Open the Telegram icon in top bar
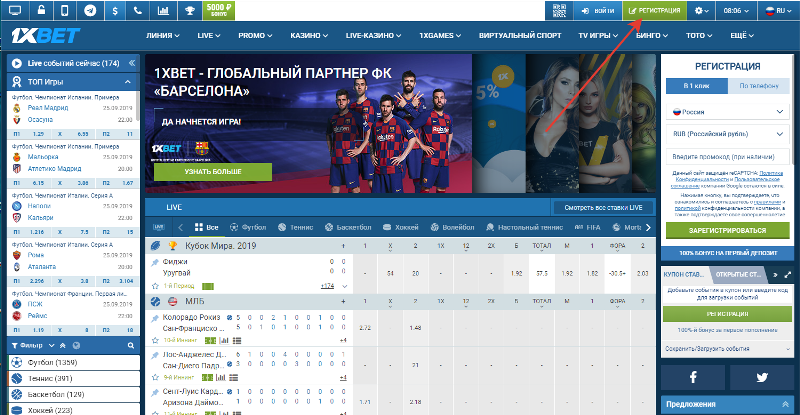The height and width of the screenshot is (415, 800). coord(91,10)
